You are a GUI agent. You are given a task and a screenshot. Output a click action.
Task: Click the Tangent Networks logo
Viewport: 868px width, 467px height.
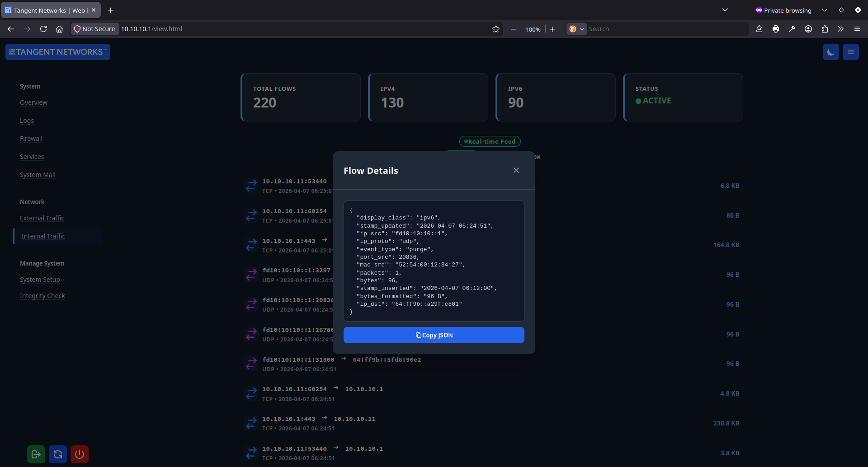pos(57,51)
